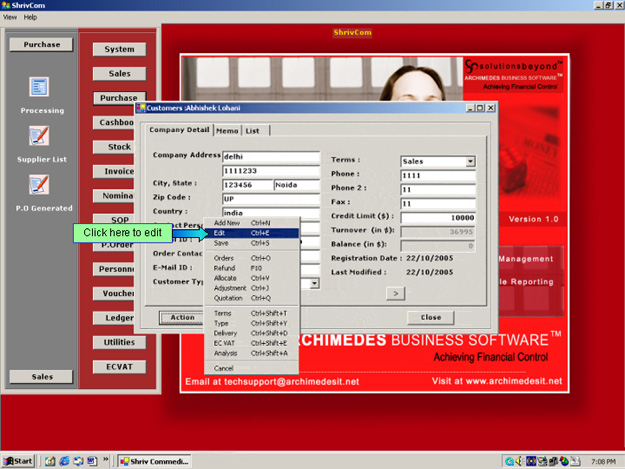
Task: Click the Action button
Action: (x=182, y=317)
